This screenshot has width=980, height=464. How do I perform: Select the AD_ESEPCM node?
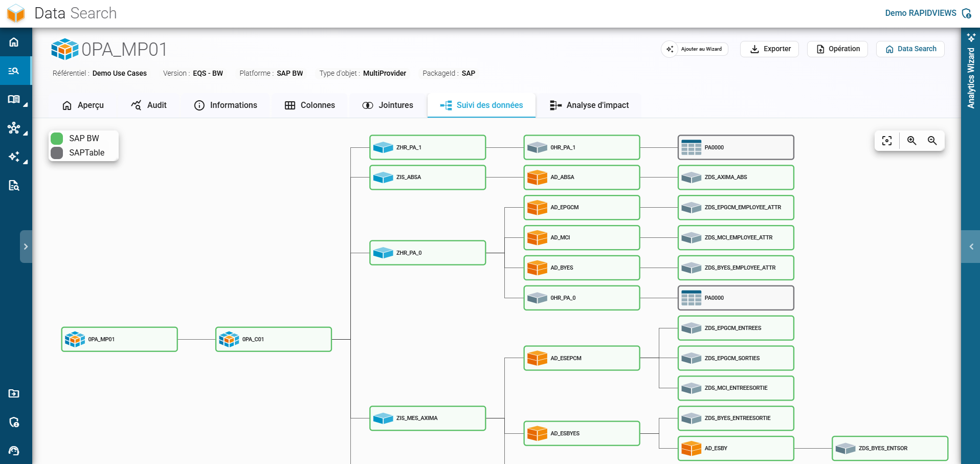pos(582,358)
